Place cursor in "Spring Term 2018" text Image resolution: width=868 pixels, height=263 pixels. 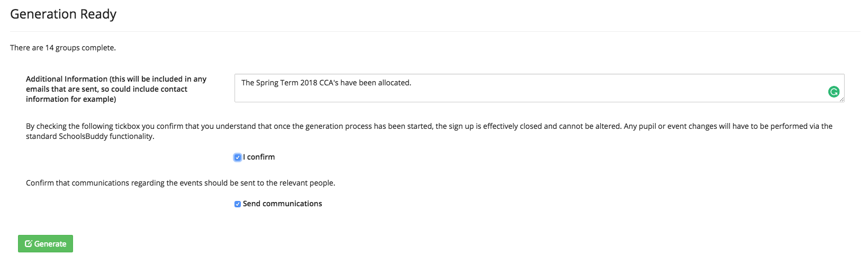[x=286, y=83]
